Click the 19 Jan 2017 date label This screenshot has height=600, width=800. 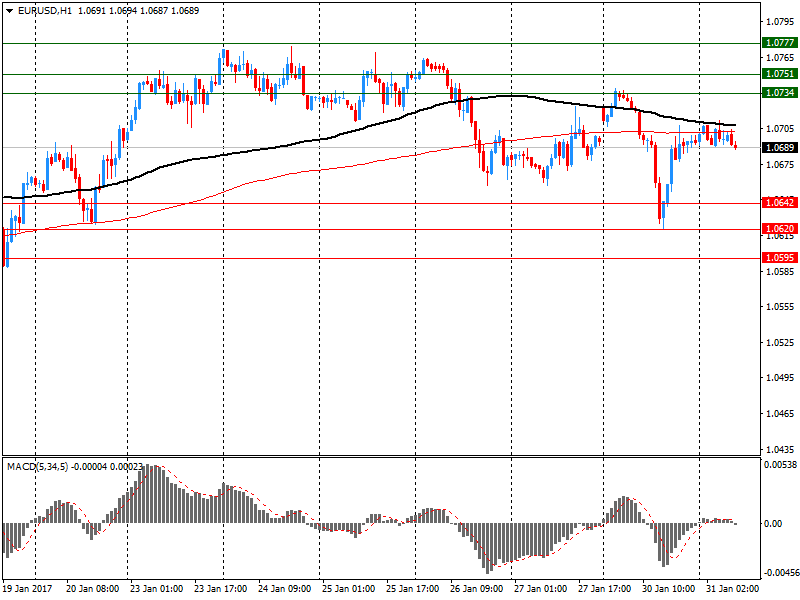coord(28,588)
